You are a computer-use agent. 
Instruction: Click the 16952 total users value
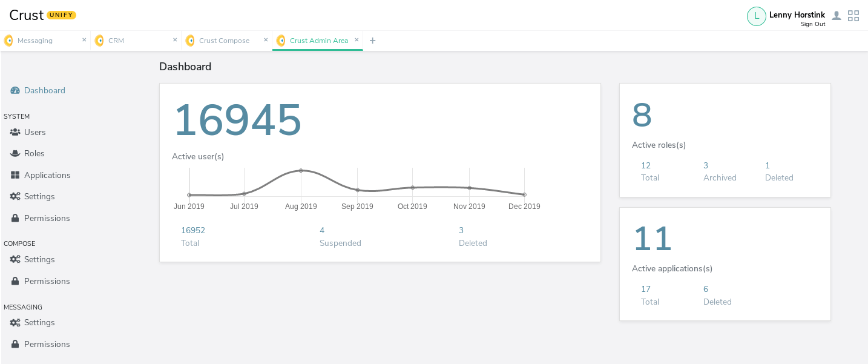tap(193, 230)
